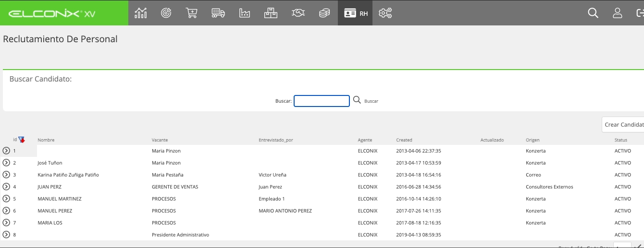The image size is (644, 248).
Task: Expand the MANUEL PEREZ row
Action: [x=6, y=211]
